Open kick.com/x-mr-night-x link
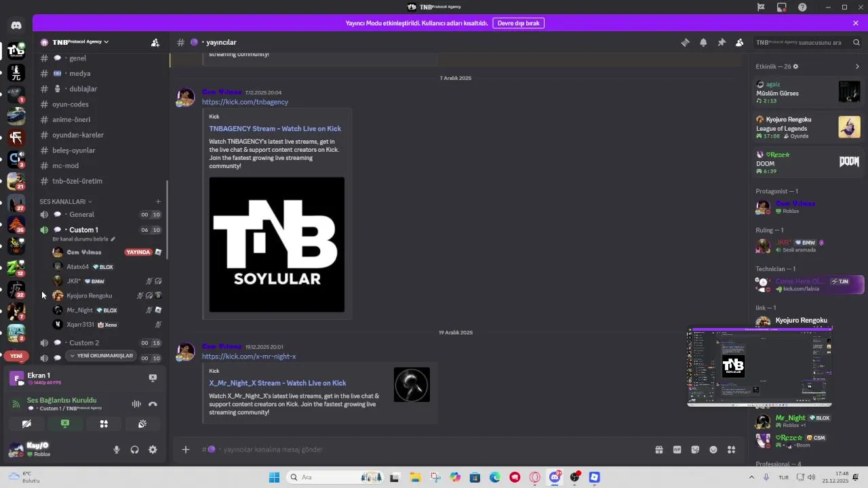Screen dimensions: 868x488 pyautogui.click(x=248, y=356)
